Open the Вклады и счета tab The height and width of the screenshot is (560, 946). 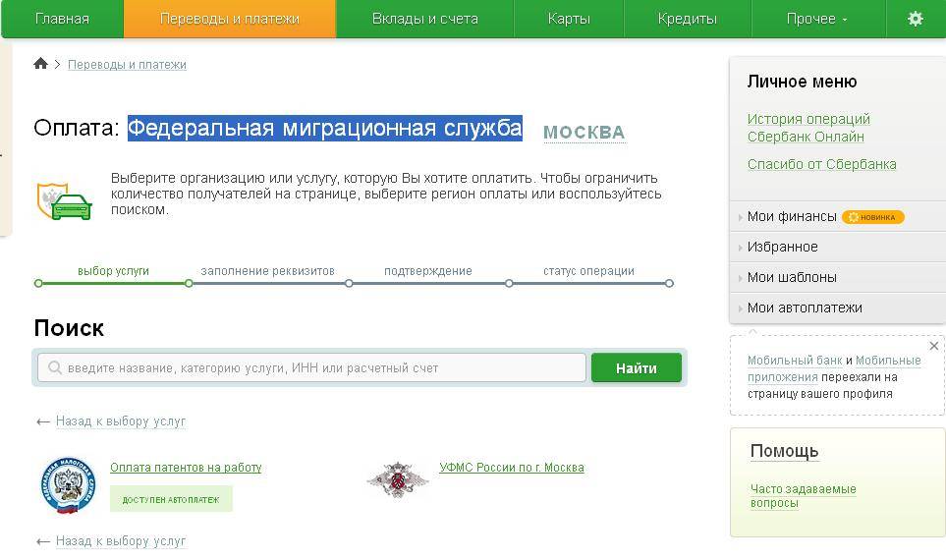tap(424, 19)
